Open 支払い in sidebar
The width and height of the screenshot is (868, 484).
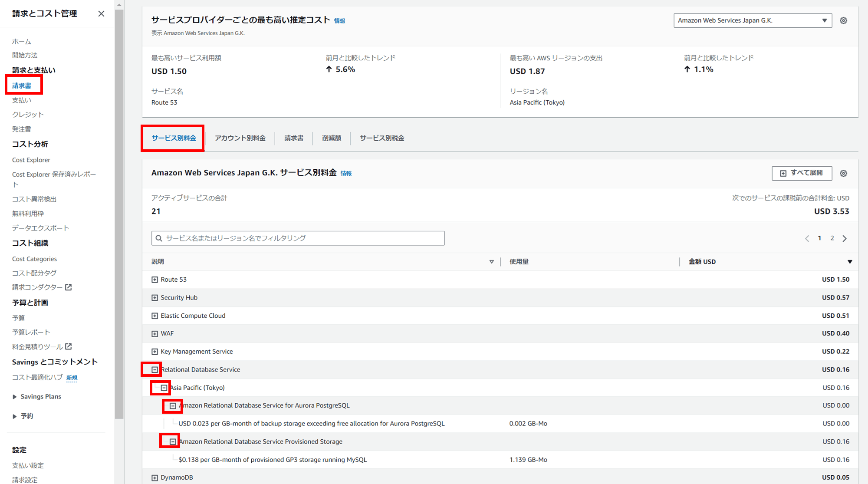(22, 100)
